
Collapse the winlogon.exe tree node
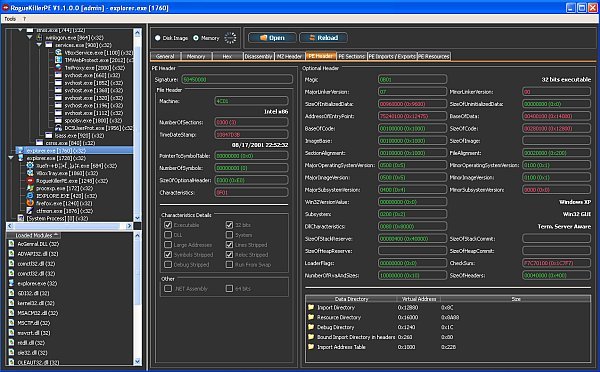click(x=29, y=38)
